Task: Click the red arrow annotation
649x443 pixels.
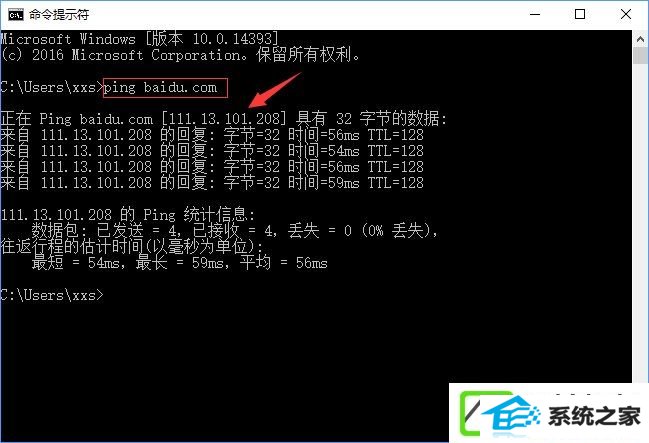Action: pos(274,90)
